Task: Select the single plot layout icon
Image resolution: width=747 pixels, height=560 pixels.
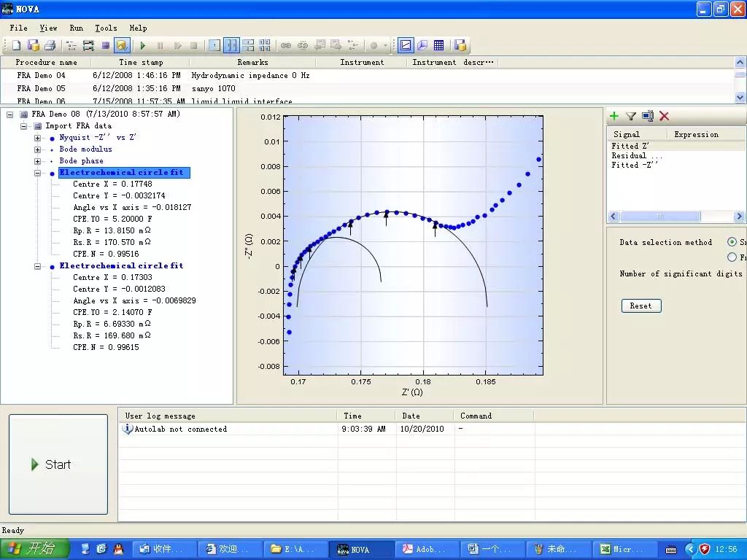Action: 215,45
